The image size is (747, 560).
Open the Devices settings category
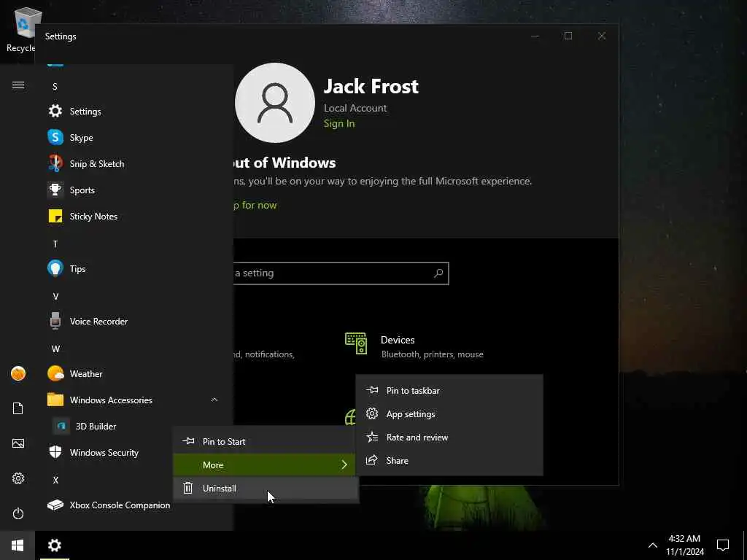[414, 346]
